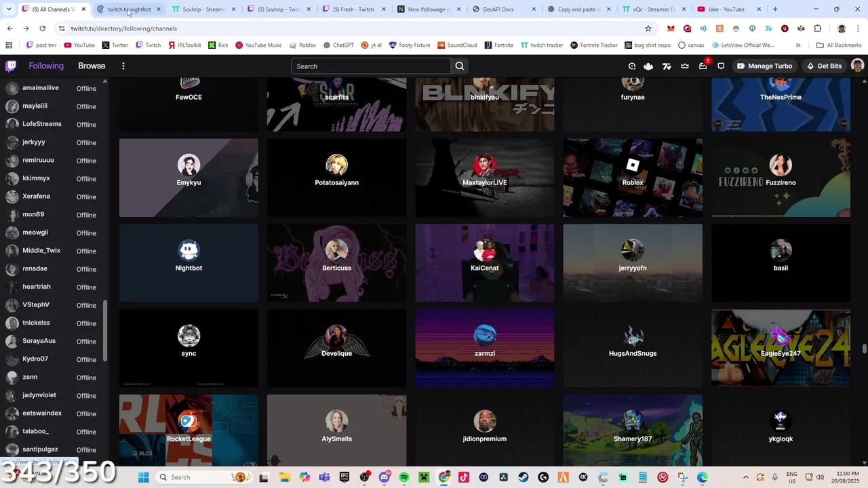Open the MetaMask fox extension
Image resolution: width=868 pixels, height=488 pixels.
(671, 28)
